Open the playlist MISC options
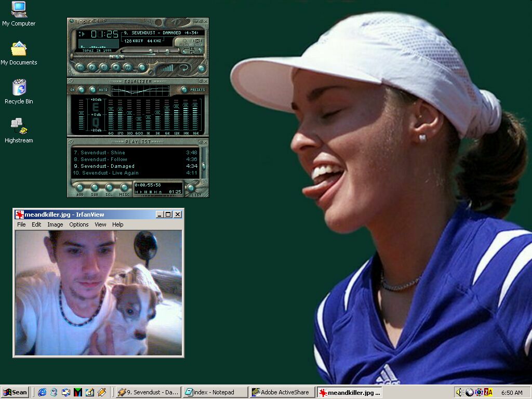The image size is (532, 399). coord(124,188)
